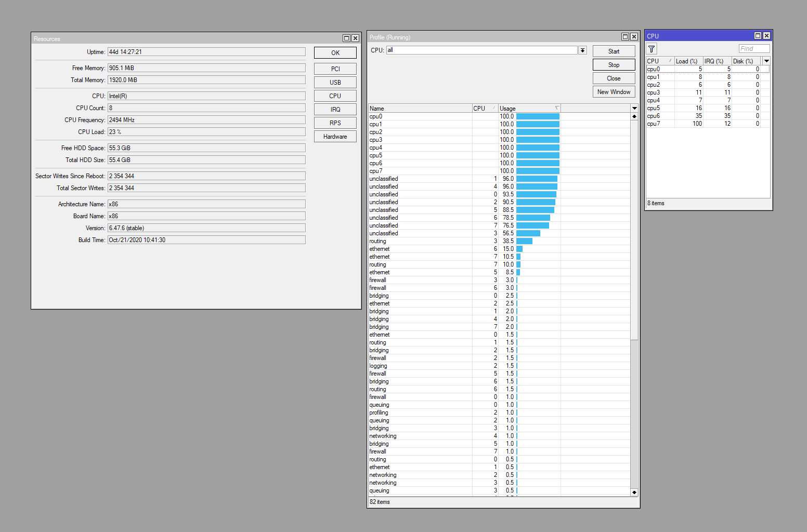Click usage bar of cpu3 in Profile

tap(538, 140)
